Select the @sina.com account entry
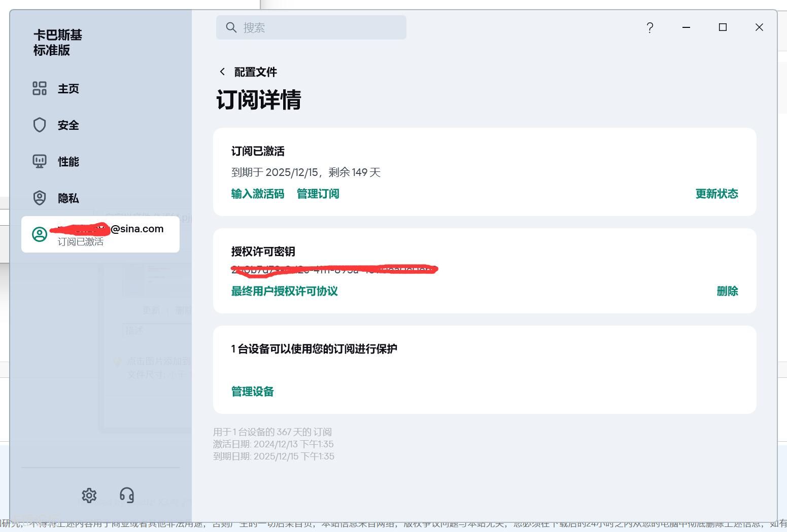The width and height of the screenshot is (787, 532). (100, 234)
